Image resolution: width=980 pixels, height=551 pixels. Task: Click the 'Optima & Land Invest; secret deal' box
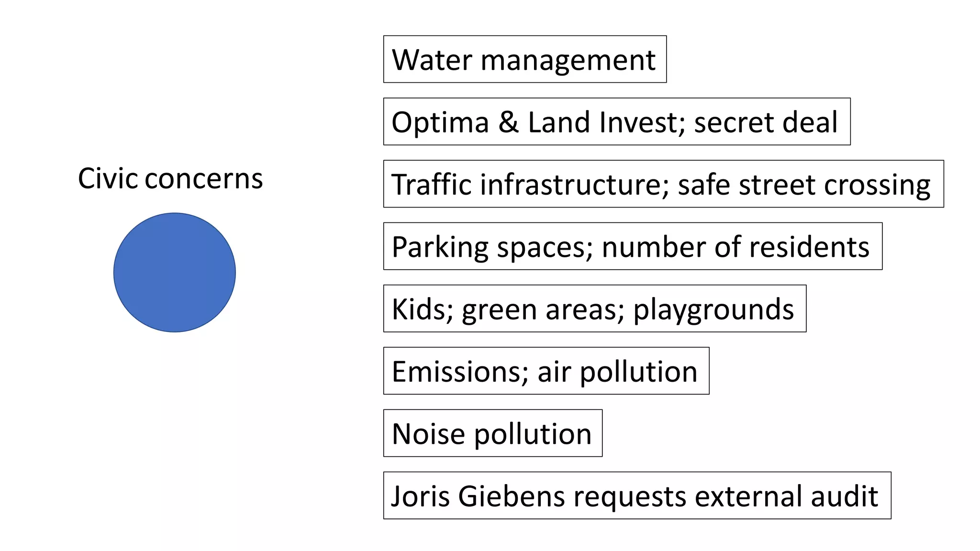tap(616, 121)
